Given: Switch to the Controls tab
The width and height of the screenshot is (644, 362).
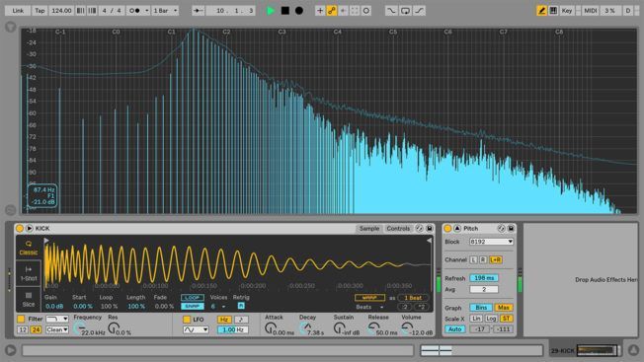Looking at the screenshot, I should pos(398,229).
